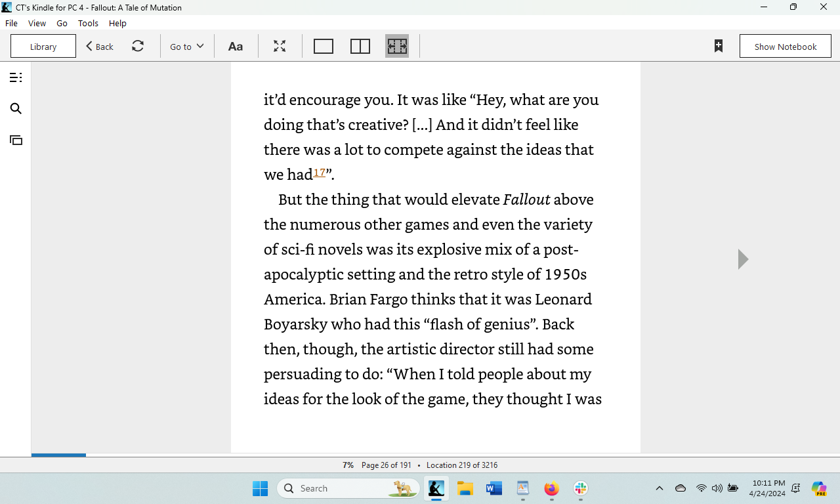Click the taskbar Search box
840x504 pixels.
click(348, 488)
